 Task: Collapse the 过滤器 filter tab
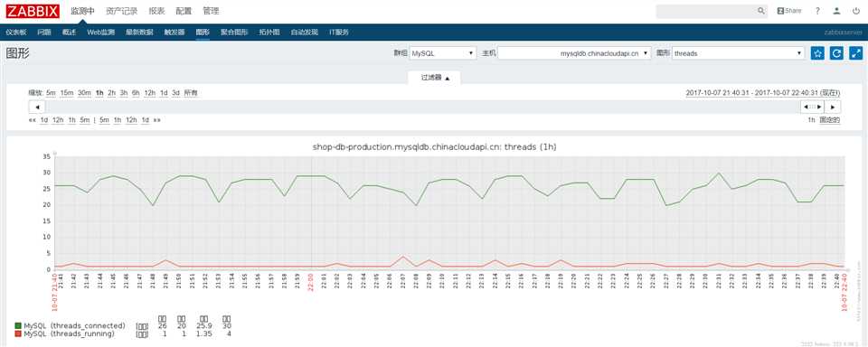(x=435, y=78)
